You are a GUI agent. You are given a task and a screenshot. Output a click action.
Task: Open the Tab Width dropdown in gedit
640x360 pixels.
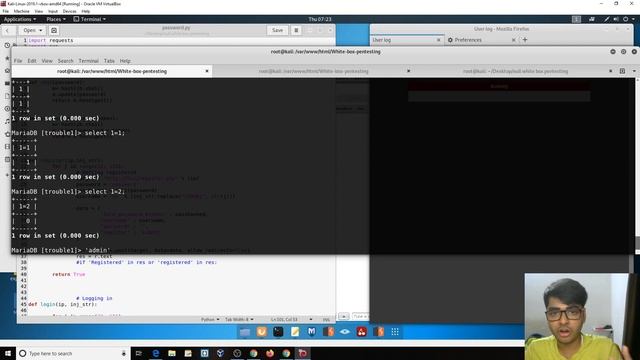click(240, 319)
